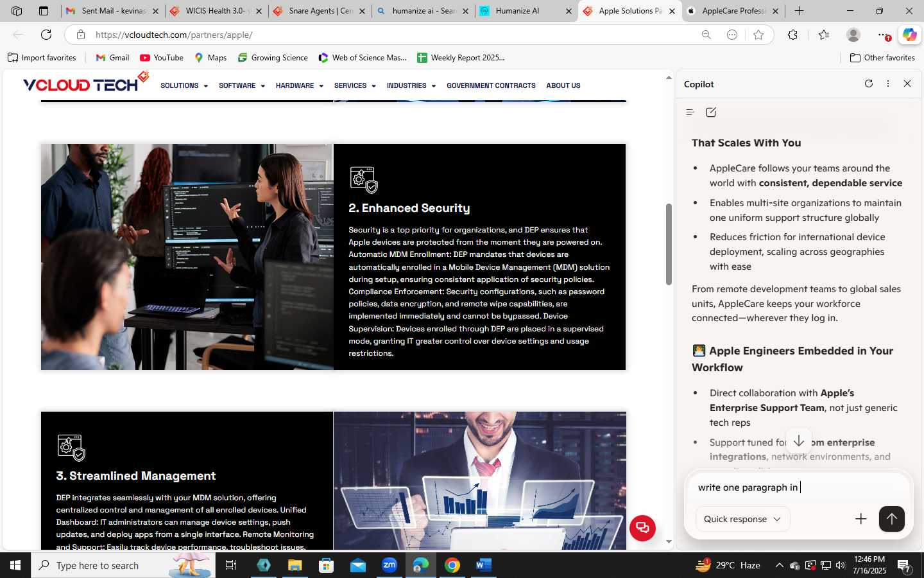The width and height of the screenshot is (924, 578).
Task: Open YouTube bookmark
Action: point(162,58)
